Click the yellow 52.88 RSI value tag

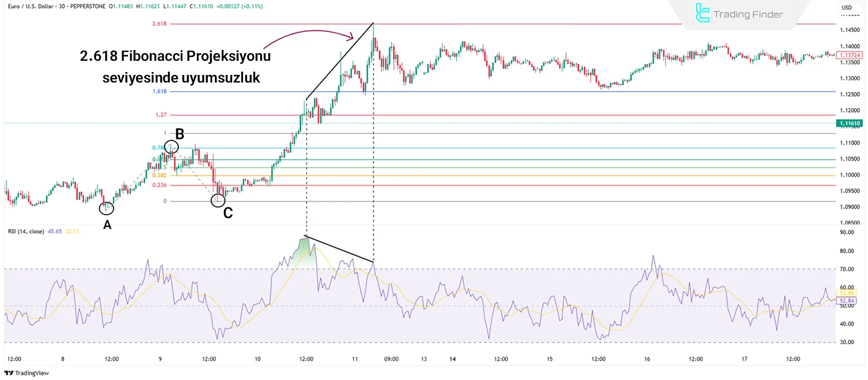click(846, 293)
